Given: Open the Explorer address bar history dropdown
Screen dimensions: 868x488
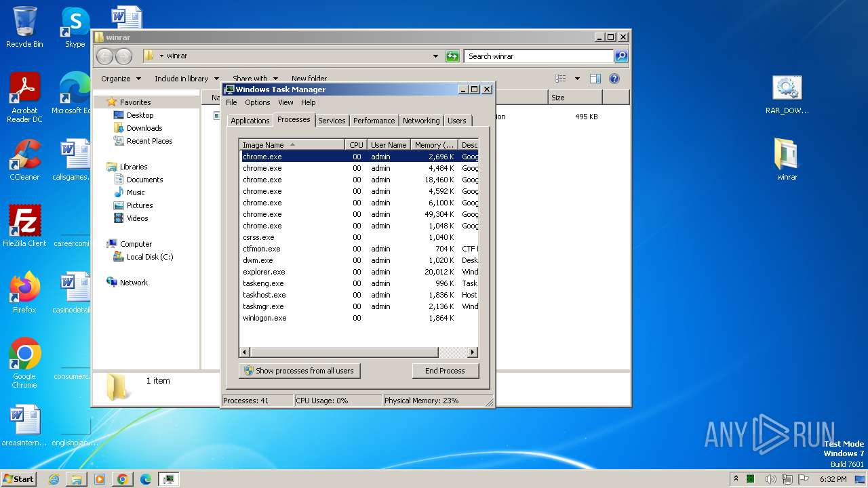Looking at the screenshot, I should 435,56.
